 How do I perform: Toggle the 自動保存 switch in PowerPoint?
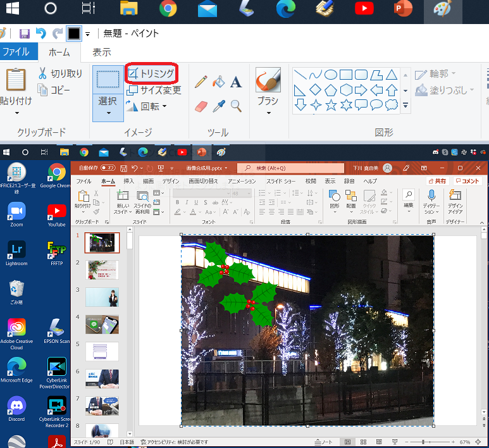108,168
